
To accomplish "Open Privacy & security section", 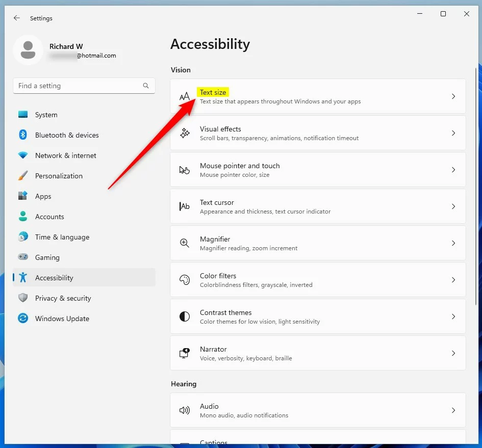I will click(63, 298).
